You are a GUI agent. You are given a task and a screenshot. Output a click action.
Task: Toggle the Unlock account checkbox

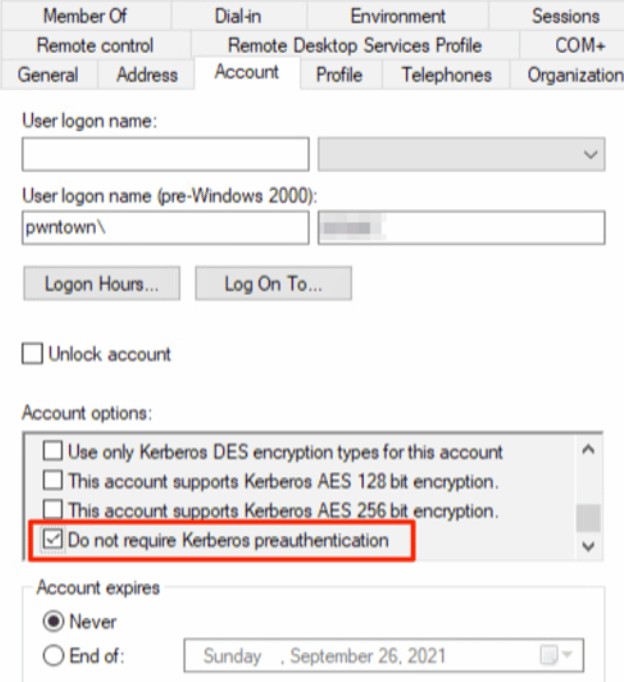point(33,354)
